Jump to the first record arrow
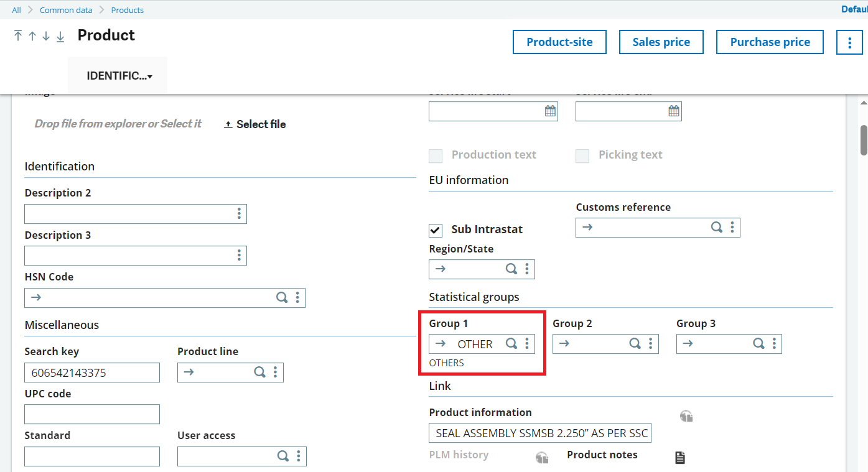The image size is (868, 472). click(18, 35)
